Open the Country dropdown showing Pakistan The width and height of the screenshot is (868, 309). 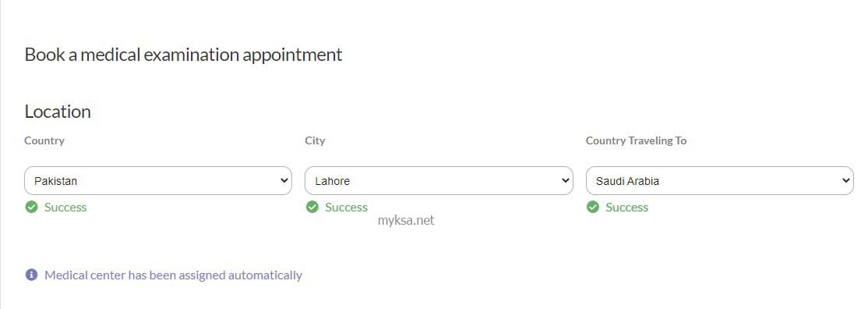coord(157,181)
